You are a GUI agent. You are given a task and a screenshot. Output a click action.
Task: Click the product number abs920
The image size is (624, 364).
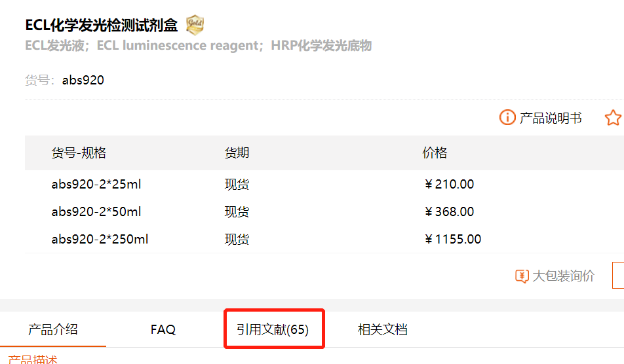tap(83, 81)
